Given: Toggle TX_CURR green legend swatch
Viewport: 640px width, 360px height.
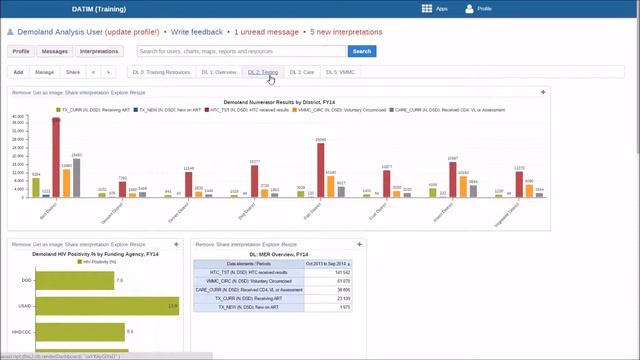Looking at the screenshot, I should tap(58, 110).
